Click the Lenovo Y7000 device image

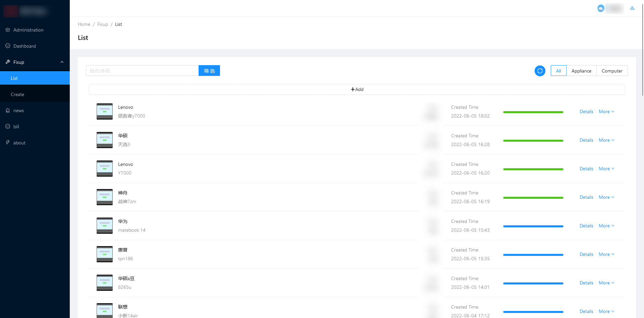click(x=105, y=169)
